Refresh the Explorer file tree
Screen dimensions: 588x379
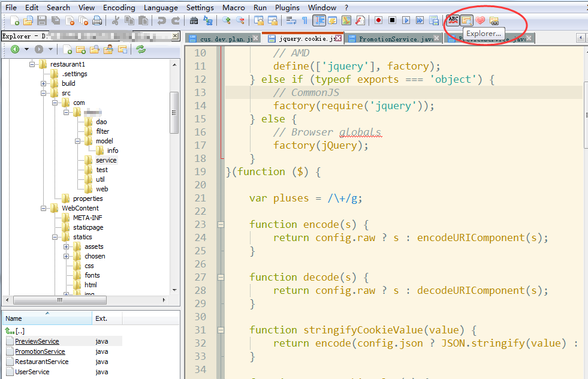pyautogui.click(x=141, y=49)
